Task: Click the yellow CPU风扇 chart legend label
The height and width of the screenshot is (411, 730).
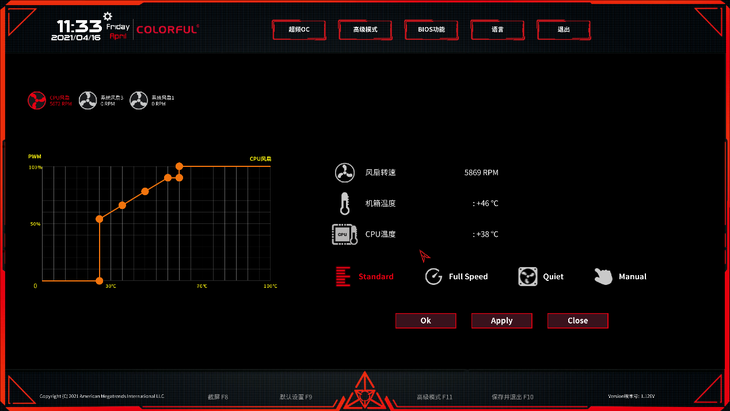Action: coord(260,159)
